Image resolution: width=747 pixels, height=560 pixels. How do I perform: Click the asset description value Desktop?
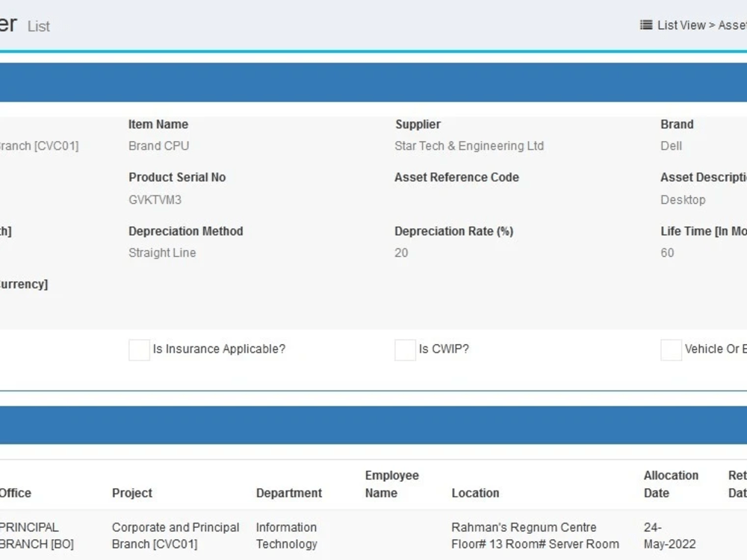click(x=683, y=199)
